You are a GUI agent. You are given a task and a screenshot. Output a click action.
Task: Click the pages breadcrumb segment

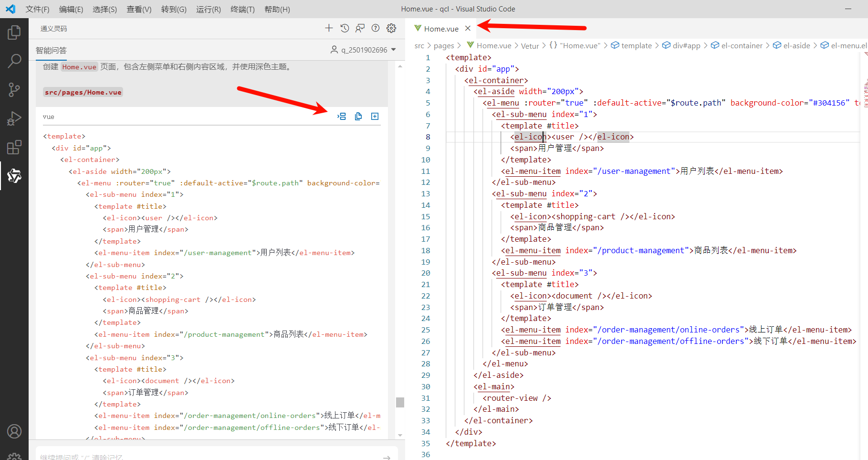click(444, 45)
